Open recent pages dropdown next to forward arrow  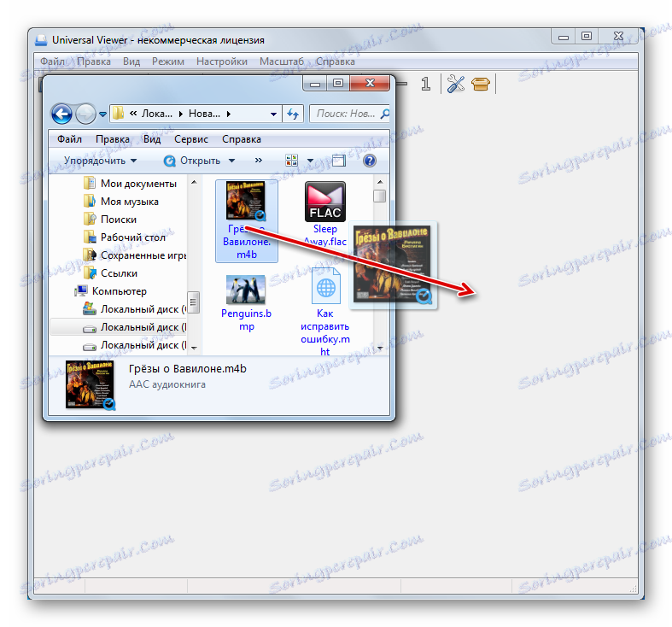pos(102,114)
